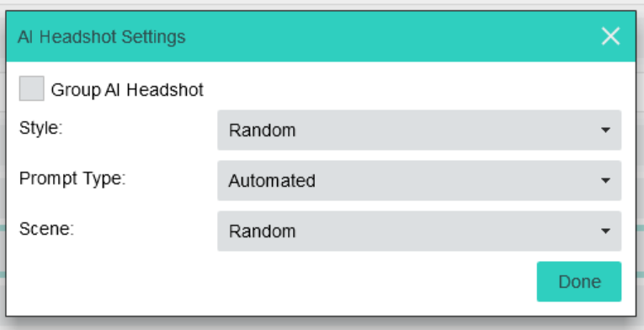Open the Scene dropdown
This screenshot has height=330, width=644.
(419, 231)
